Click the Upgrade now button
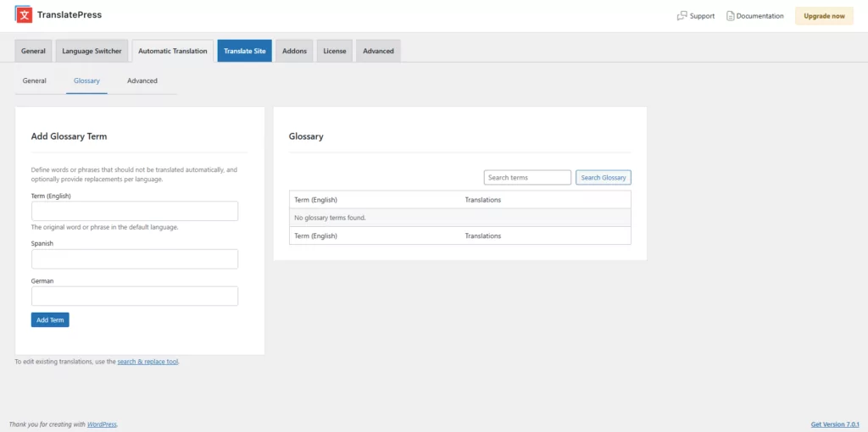 click(824, 16)
